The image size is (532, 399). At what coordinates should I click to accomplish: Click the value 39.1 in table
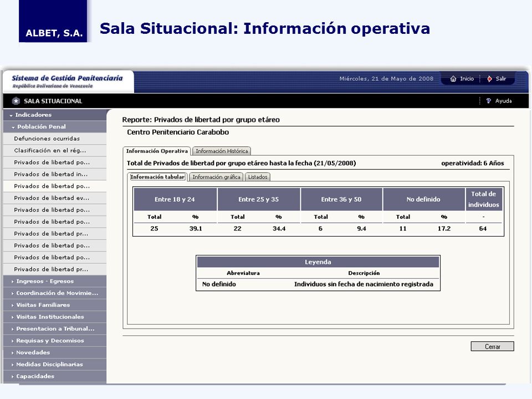pyautogui.click(x=196, y=228)
